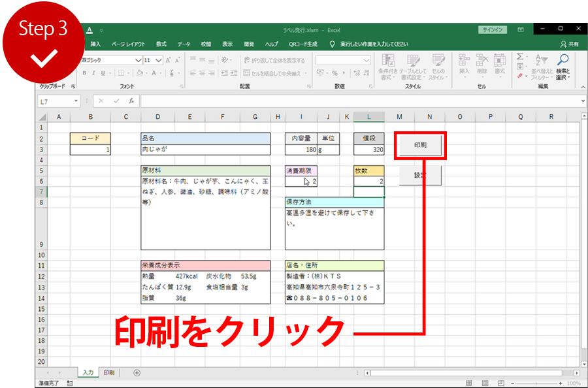Open Find & Select (検索と選択) menu
This screenshot has height=388, width=588.
coord(563,67)
